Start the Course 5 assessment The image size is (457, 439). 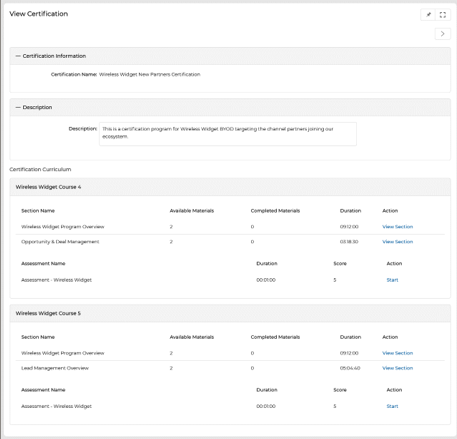[x=392, y=406]
